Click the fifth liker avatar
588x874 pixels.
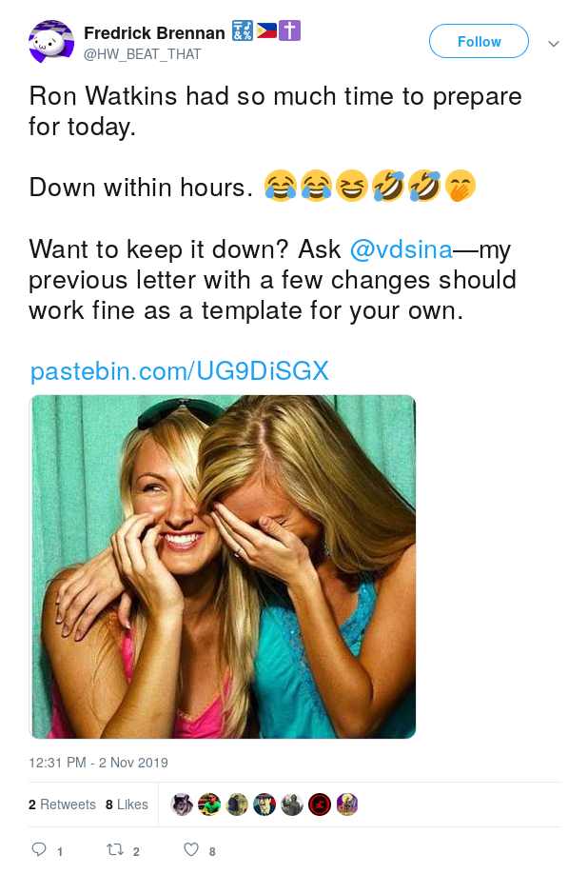pyautogui.click(x=292, y=804)
